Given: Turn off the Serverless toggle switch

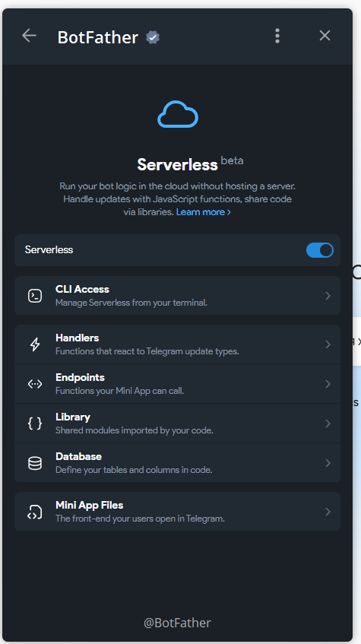Looking at the screenshot, I should point(319,249).
